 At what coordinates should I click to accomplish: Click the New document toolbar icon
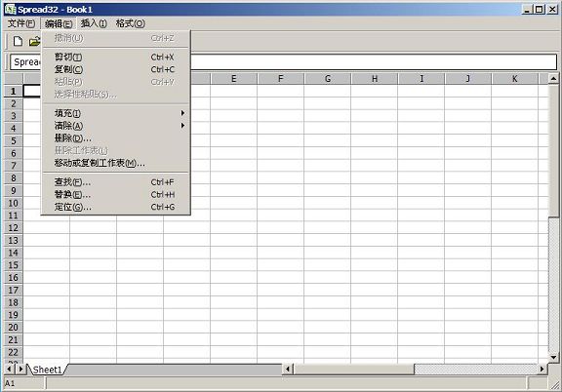click(x=18, y=42)
